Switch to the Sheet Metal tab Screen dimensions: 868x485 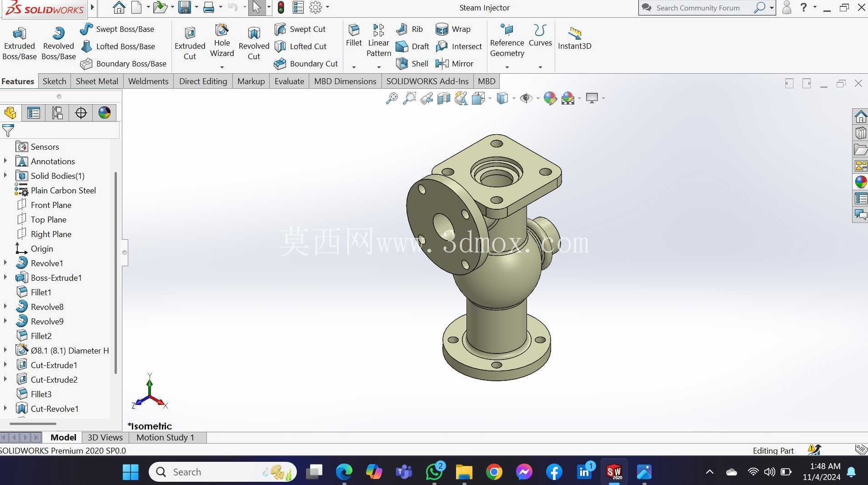[97, 81]
